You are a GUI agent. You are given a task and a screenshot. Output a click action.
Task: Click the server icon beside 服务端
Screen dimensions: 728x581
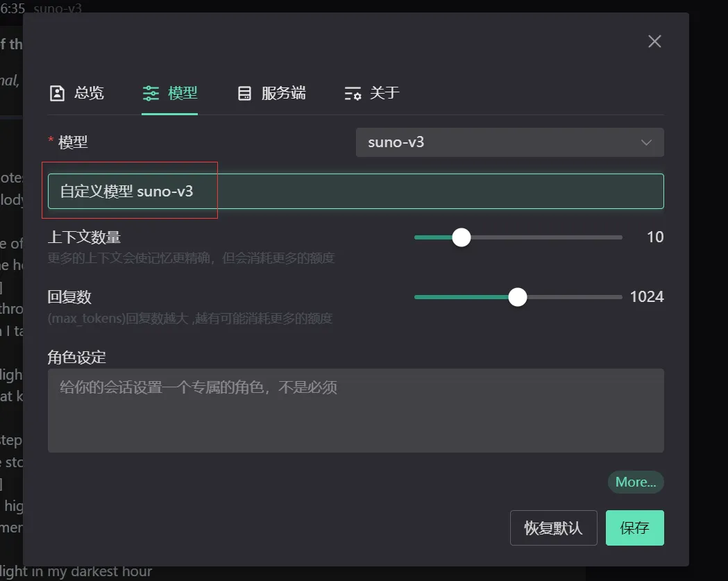244,93
